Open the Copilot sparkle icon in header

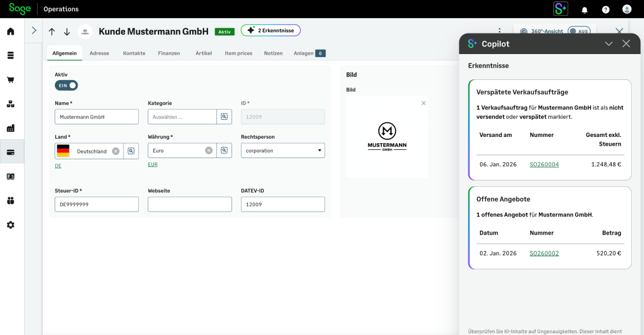click(561, 9)
